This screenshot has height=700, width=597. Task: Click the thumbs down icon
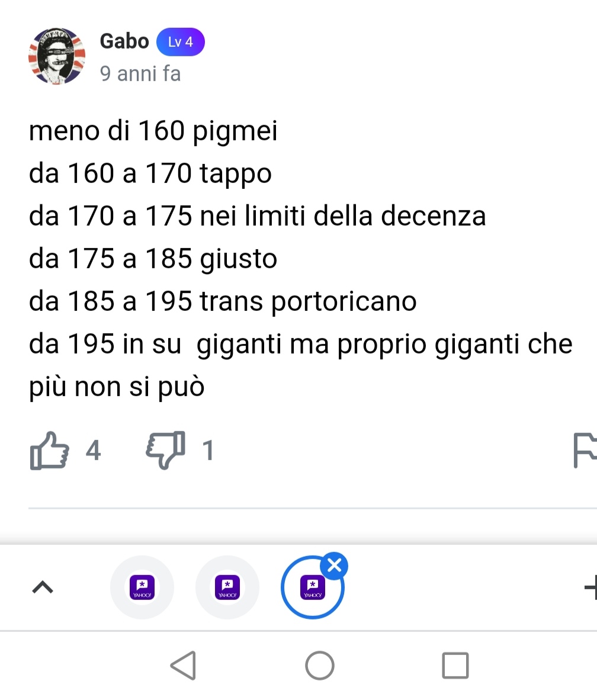pyautogui.click(x=166, y=450)
